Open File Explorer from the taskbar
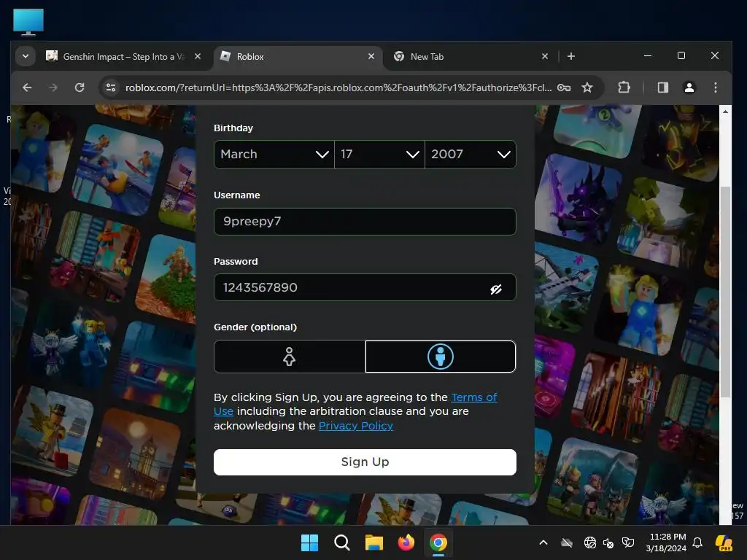This screenshot has width=747, height=560. point(374,542)
